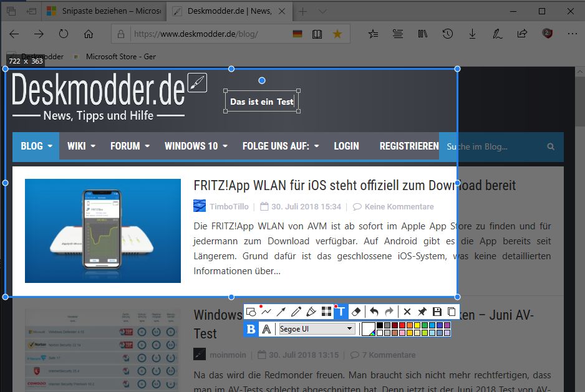Pick the bright red color swatch
Screen dimensions: 585x392
tap(402, 325)
